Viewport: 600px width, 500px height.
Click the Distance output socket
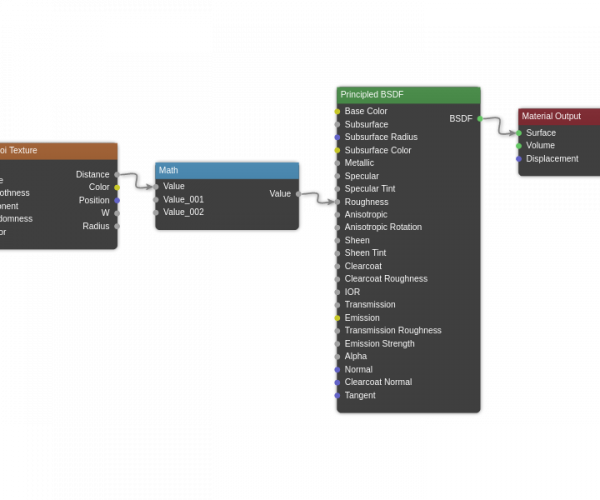point(117,174)
